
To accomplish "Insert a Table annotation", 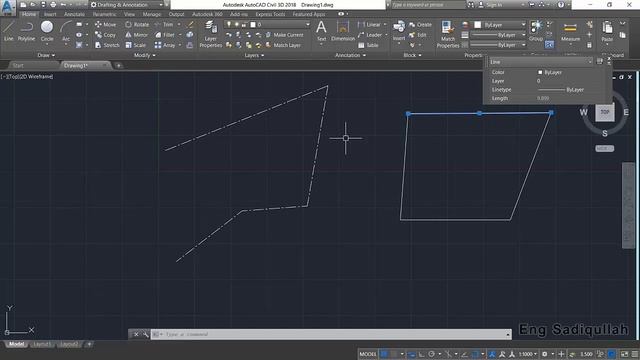I will [368, 45].
